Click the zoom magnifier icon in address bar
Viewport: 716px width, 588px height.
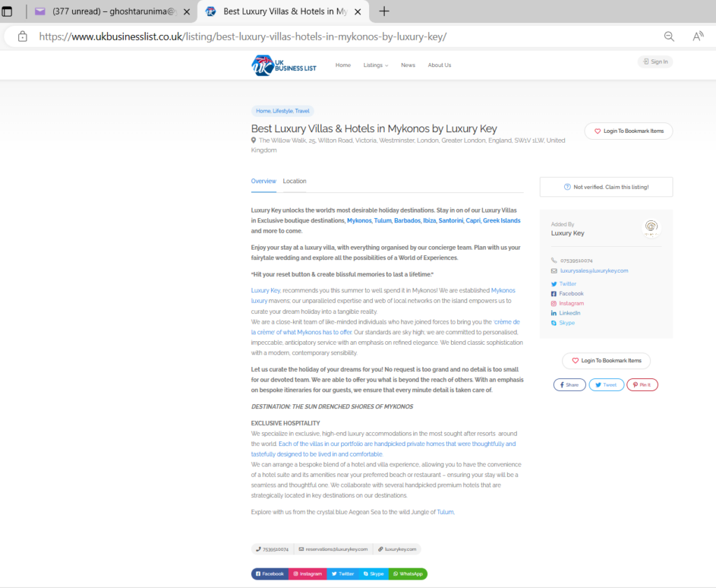[669, 37]
